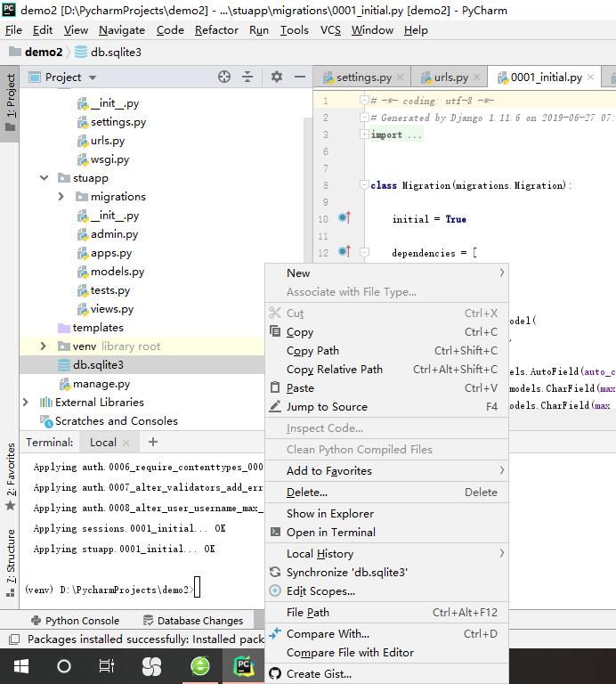Image resolution: width=616 pixels, height=684 pixels.
Task: Click demo2 breadcrumb in navigation bar
Action: point(36,53)
